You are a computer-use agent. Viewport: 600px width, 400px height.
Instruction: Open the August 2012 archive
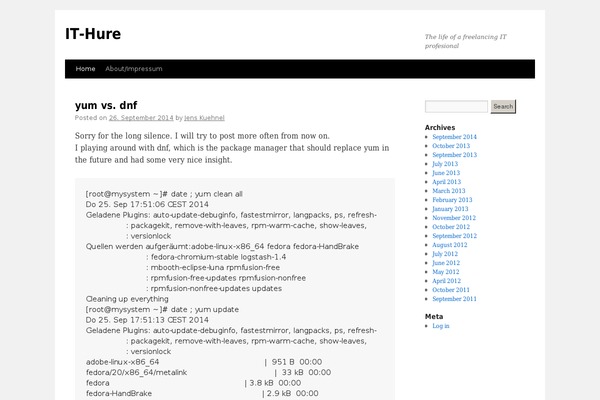pos(450,245)
